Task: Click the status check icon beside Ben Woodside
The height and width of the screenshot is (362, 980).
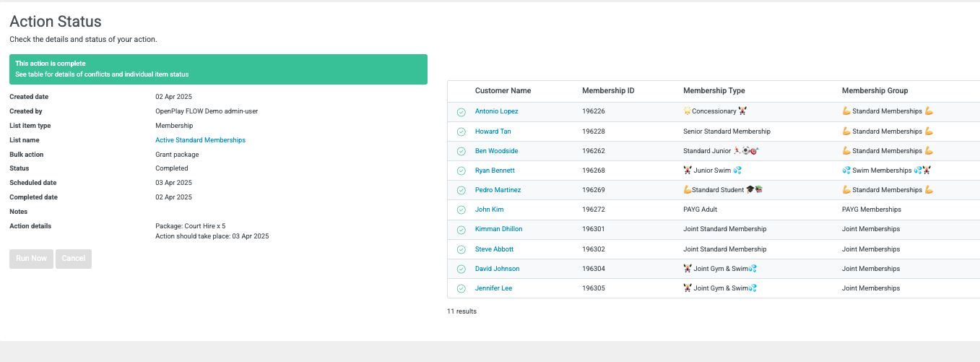Action: click(461, 151)
